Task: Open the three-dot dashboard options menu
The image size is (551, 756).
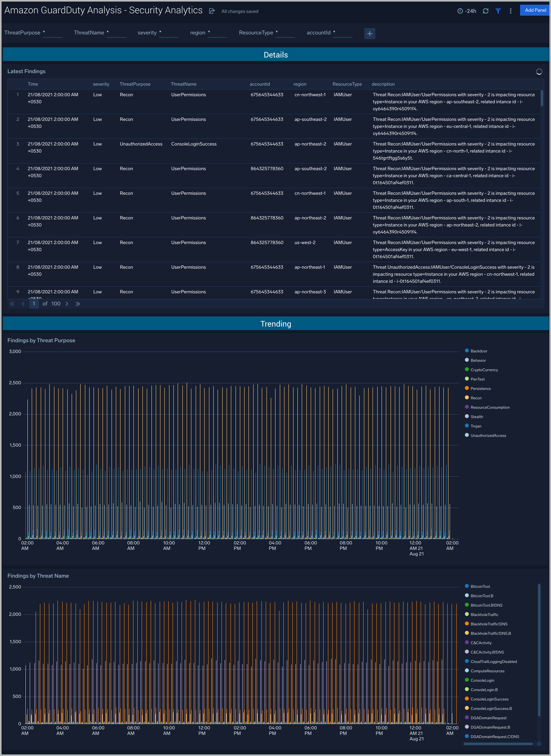Action: point(510,11)
